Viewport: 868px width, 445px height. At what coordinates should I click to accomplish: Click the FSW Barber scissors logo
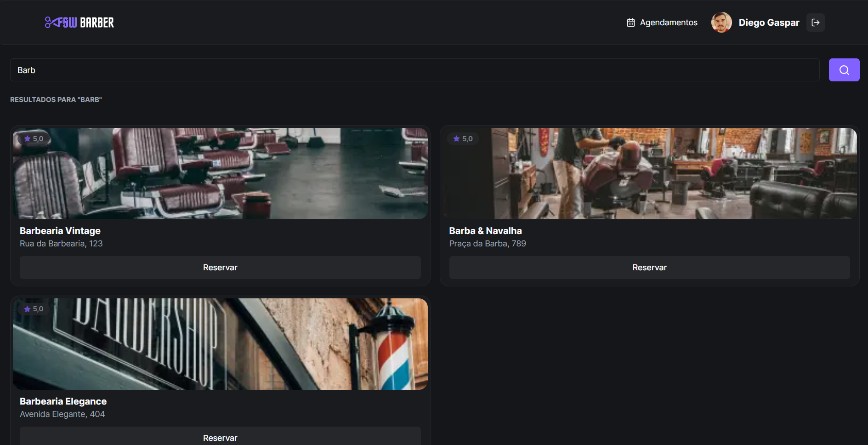pos(79,23)
